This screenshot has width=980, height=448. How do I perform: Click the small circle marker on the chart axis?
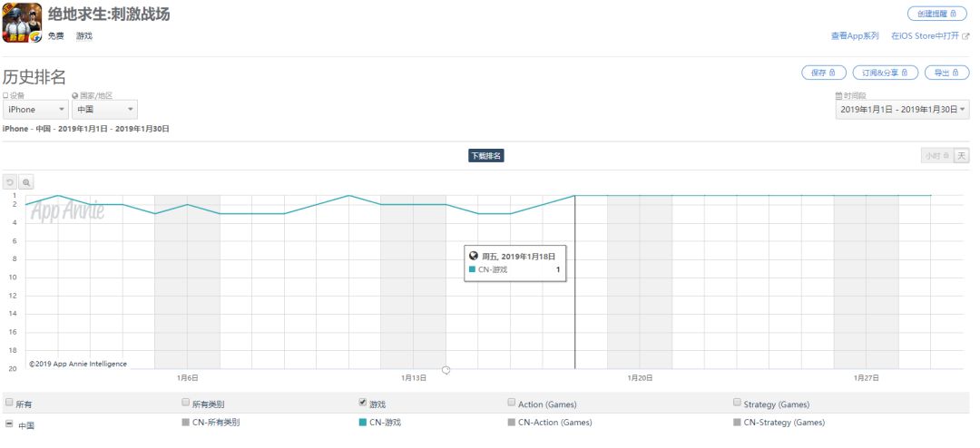pyautogui.click(x=446, y=370)
